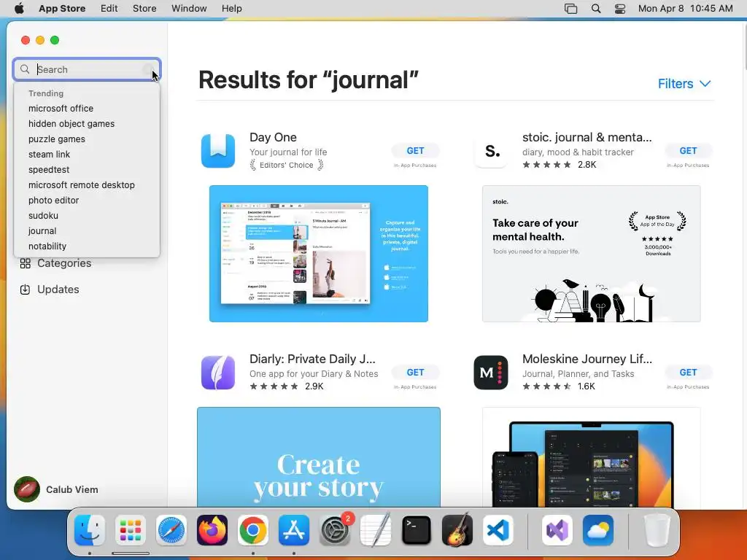Screen dimensions: 747x560
Task: Select trending search photo editor
Action: click(x=53, y=201)
